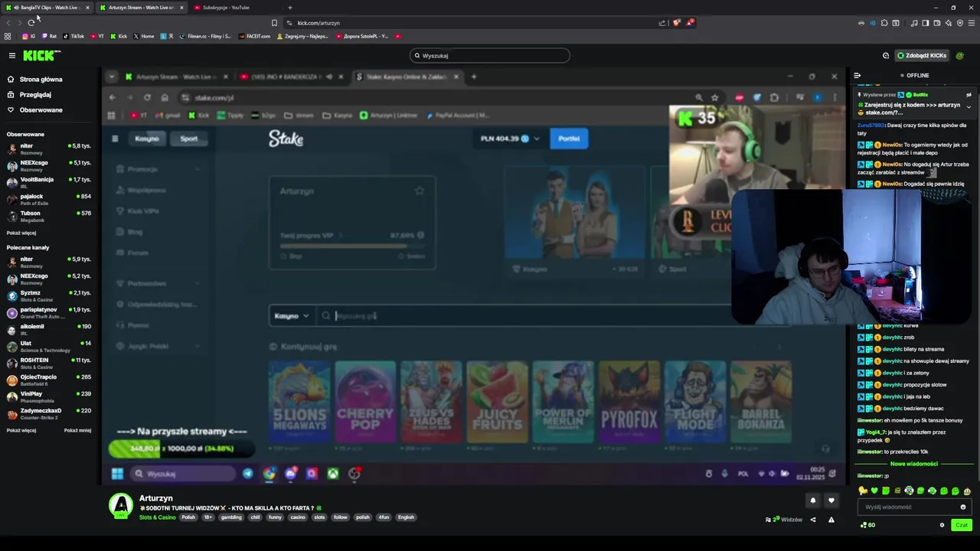
Task: Toggle the browser sidebar panel icon
Action: (x=926, y=23)
